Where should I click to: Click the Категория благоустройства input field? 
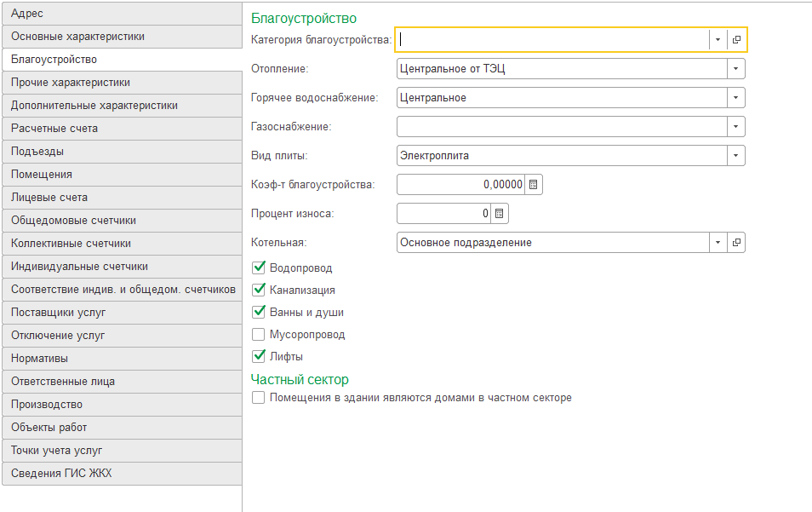553,39
